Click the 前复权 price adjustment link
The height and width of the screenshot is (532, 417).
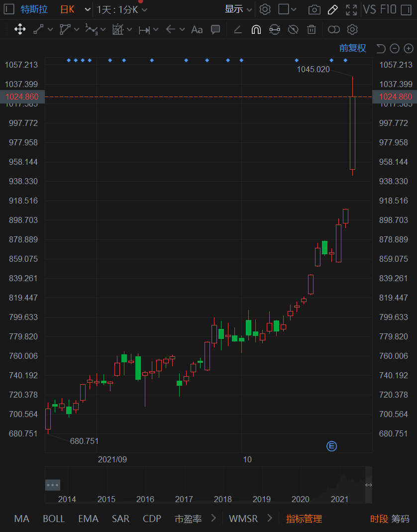(352, 48)
